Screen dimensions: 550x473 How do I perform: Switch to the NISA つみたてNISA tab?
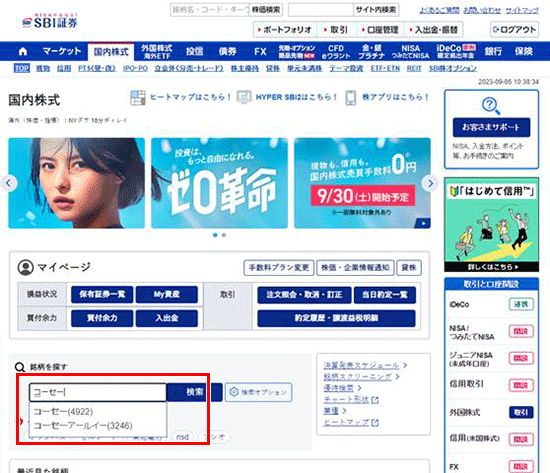click(x=410, y=52)
